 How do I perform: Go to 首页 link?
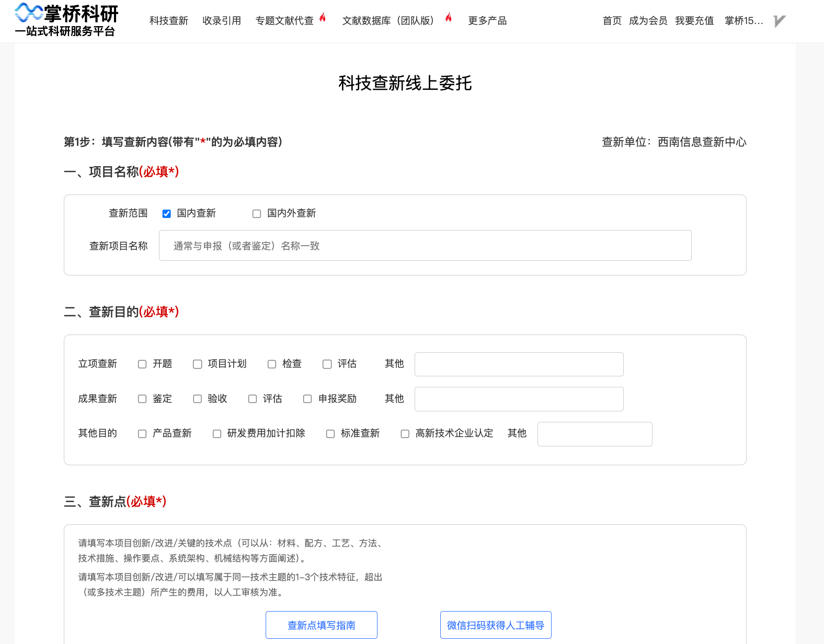[x=612, y=21]
